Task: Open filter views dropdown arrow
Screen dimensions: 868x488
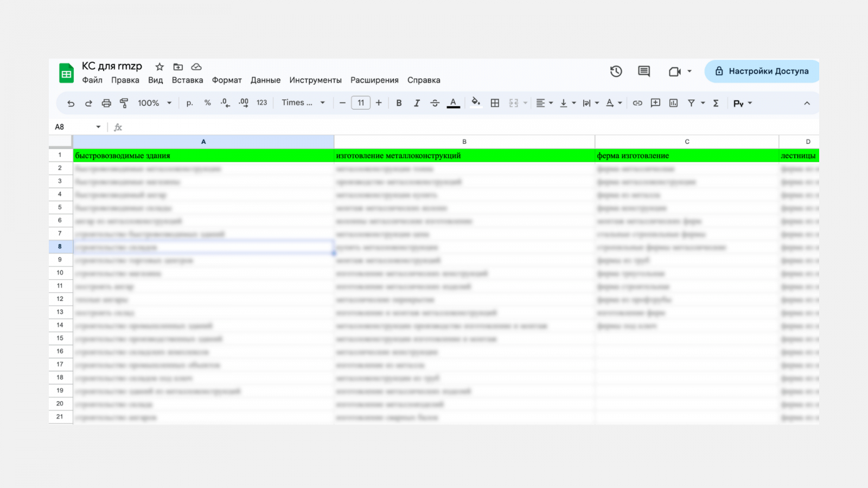Action: [x=703, y=103]
